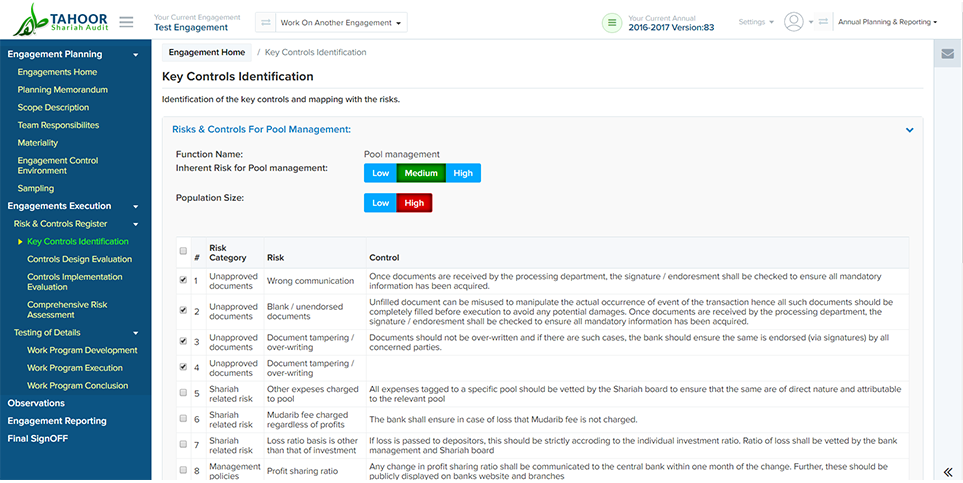Click the swap icon beside Annual Planning
963x483 pixels.
click(824, 22)
